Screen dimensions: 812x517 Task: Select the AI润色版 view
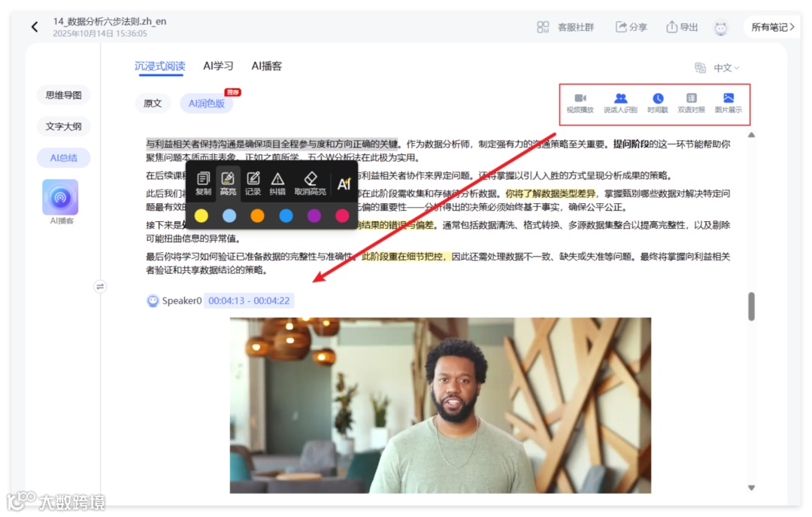coord(207,103)
